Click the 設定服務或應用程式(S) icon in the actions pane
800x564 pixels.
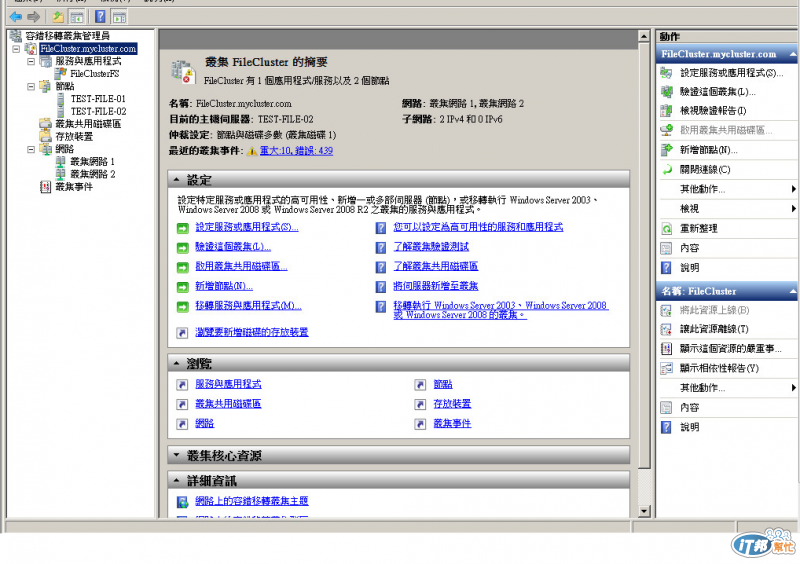pos(666,73)
